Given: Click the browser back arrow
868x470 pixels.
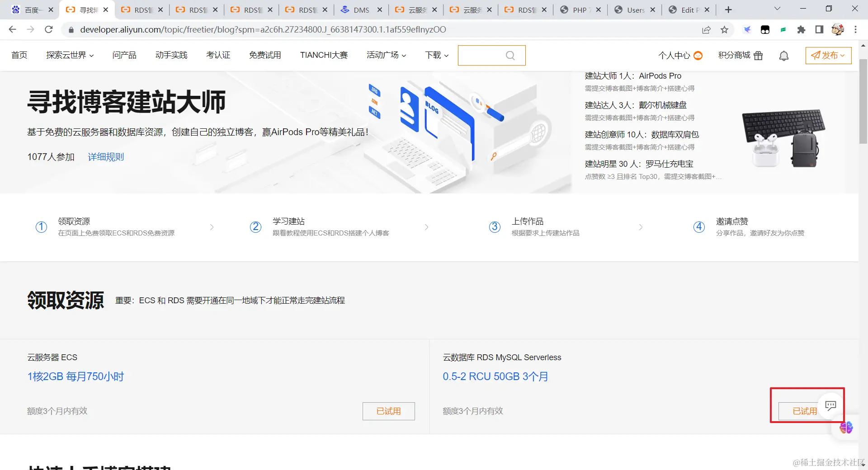Looking at the screenshot, I should [x=13, y=29].
